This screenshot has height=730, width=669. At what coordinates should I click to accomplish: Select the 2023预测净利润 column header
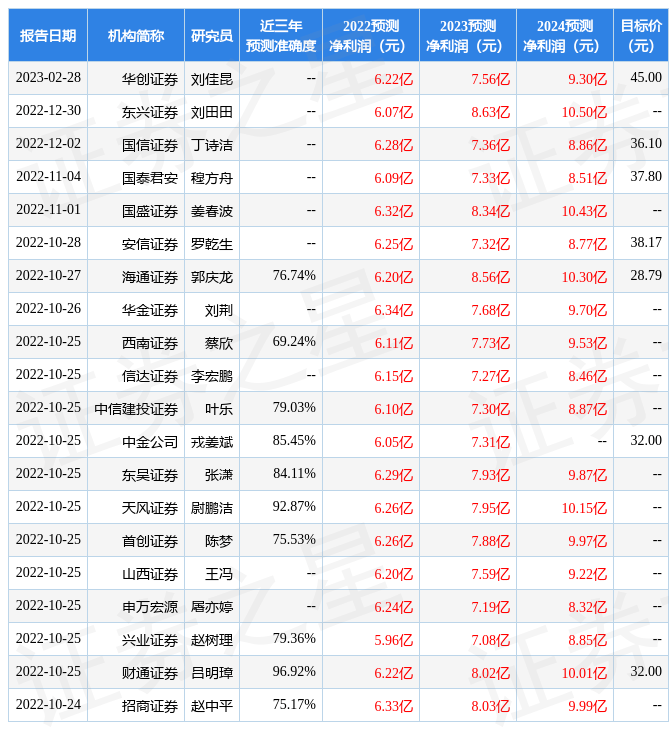tap(467, 35)
